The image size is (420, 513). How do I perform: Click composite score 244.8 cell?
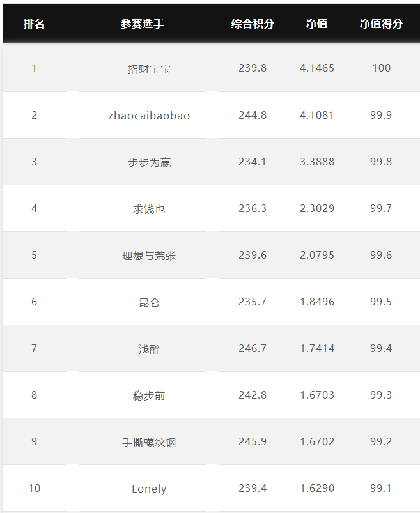[x=253, y=115]
